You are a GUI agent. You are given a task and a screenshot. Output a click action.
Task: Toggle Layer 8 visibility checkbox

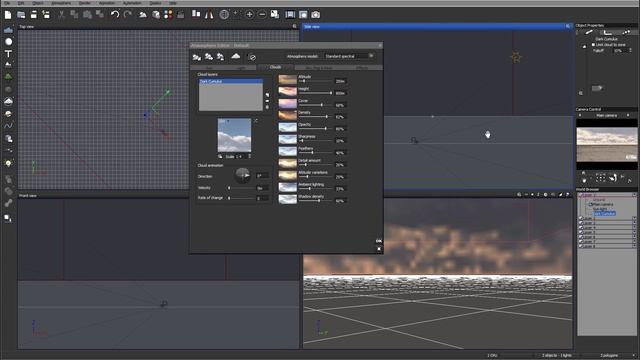[x=581, y=246]
